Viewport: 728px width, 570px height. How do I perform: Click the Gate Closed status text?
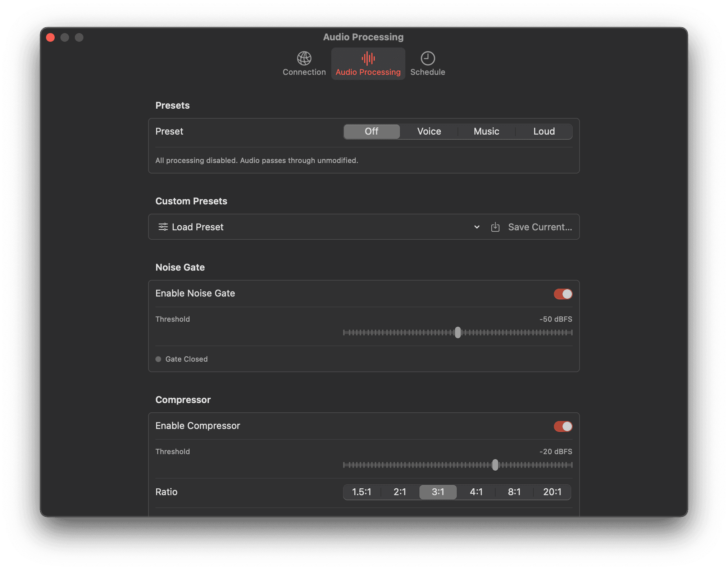[x=186, y=359]
